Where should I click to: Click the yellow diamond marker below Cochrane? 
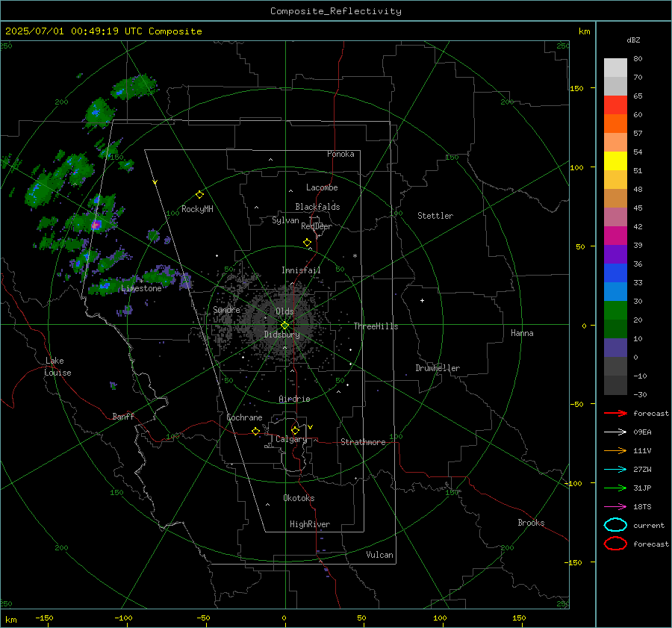(256, 431)
